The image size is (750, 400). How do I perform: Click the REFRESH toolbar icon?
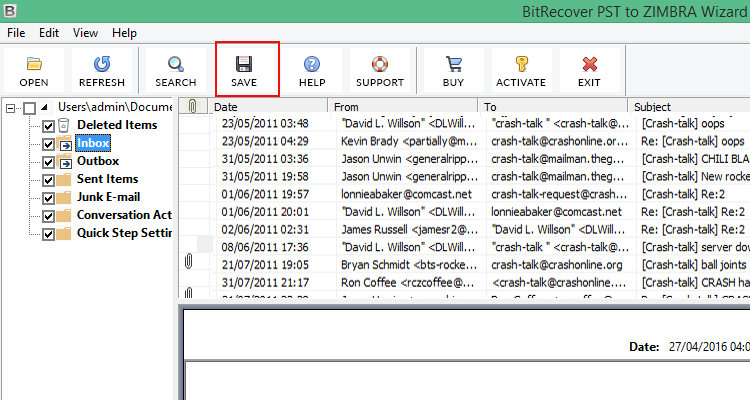click(102, 64)
